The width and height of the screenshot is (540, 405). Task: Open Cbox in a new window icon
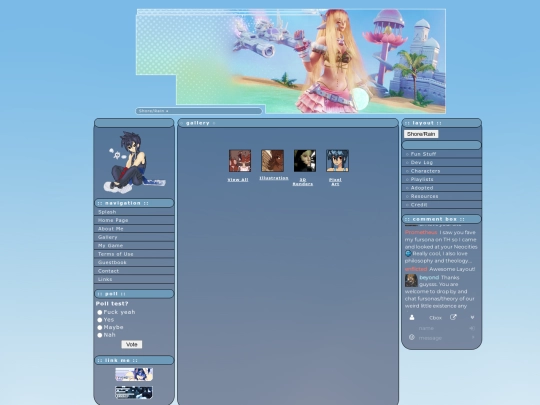click(453, 317)
